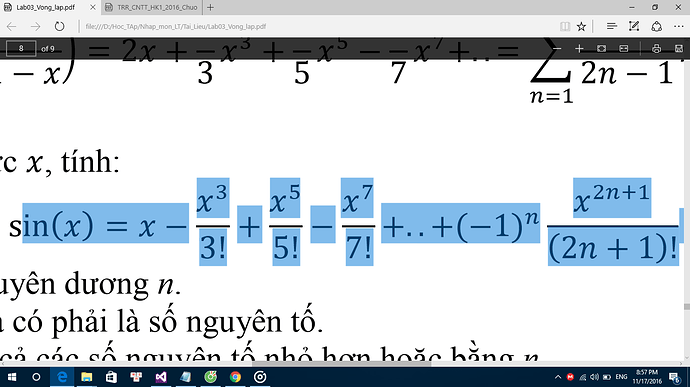This screenshot has height=387, width=690.
Task: Open a new tab with plus button
Action: 210,7
